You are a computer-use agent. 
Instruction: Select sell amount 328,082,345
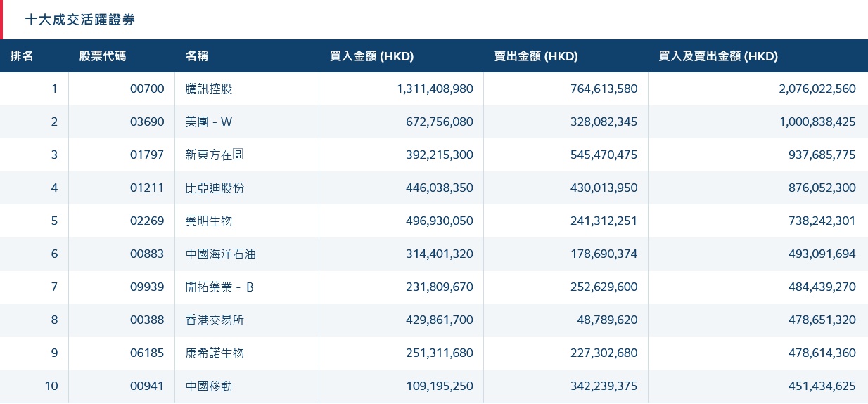tap(604, 122)
